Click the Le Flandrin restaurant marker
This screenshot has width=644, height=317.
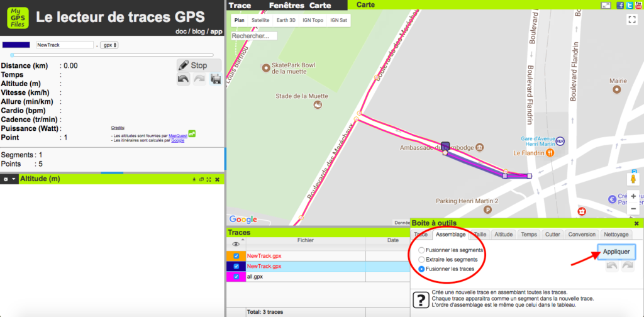click(550, 152)
